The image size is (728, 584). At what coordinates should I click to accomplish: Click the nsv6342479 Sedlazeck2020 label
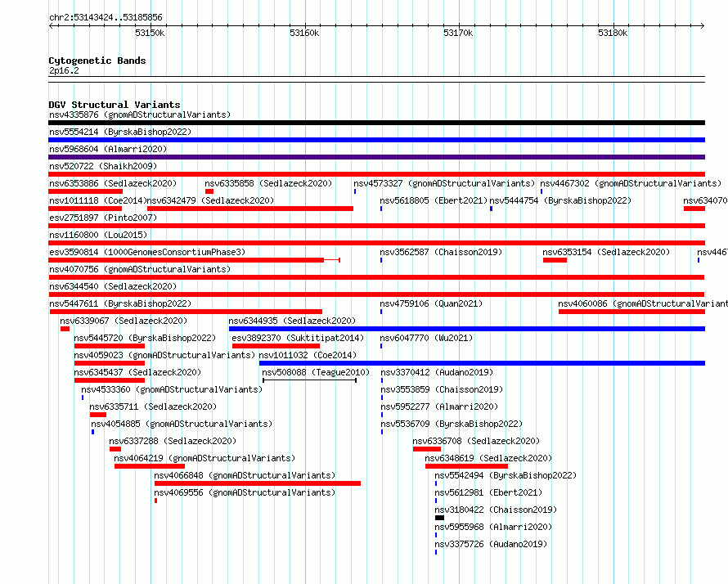[x=210, y=200]
